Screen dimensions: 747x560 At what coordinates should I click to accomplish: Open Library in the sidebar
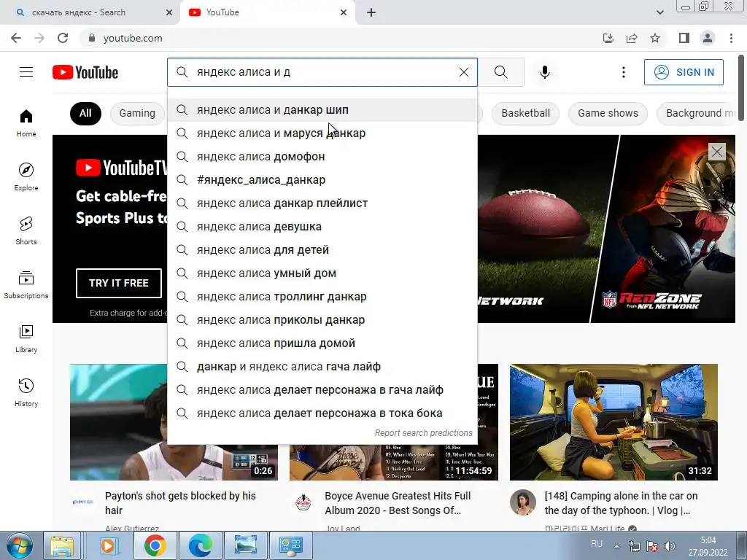point(26,338)
